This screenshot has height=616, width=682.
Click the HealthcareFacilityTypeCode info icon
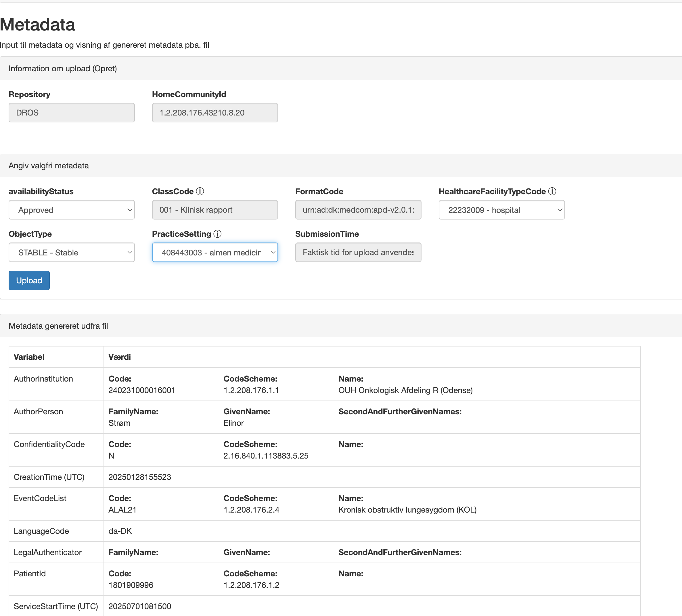tap(552, 191)
